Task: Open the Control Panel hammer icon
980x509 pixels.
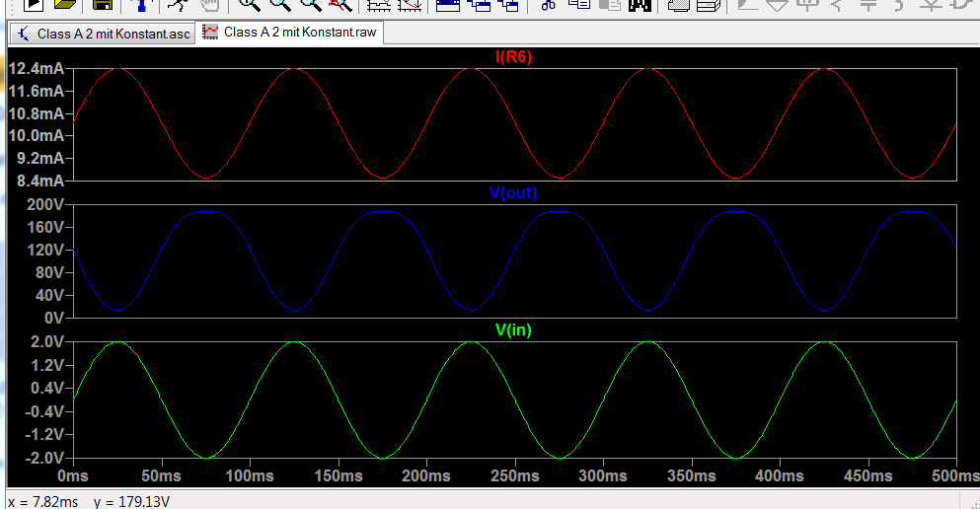Action: tap(142, 5)
